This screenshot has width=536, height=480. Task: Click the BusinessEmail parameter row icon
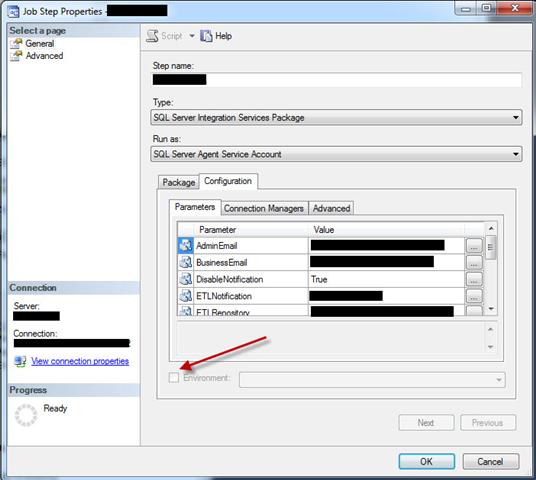click(186, 262)
